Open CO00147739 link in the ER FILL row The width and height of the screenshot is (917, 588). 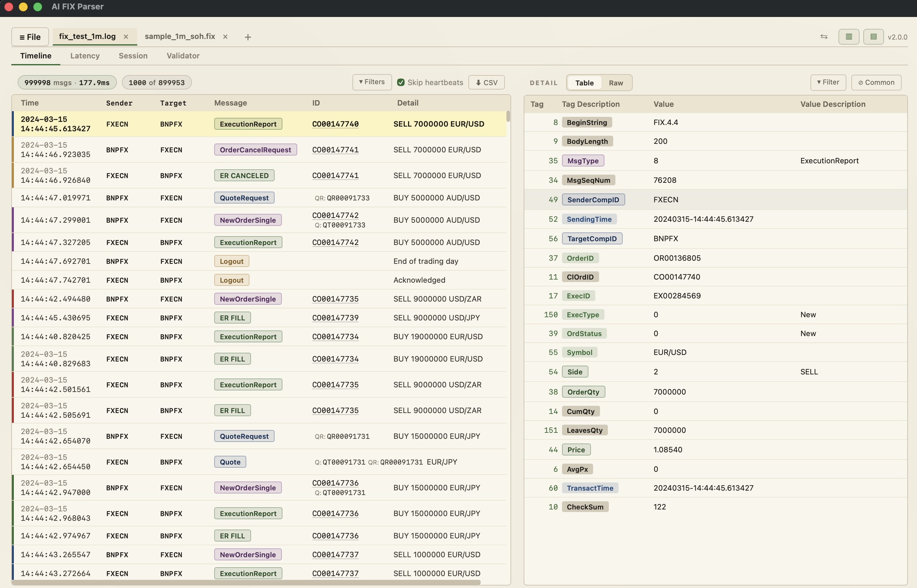[335, 318]
